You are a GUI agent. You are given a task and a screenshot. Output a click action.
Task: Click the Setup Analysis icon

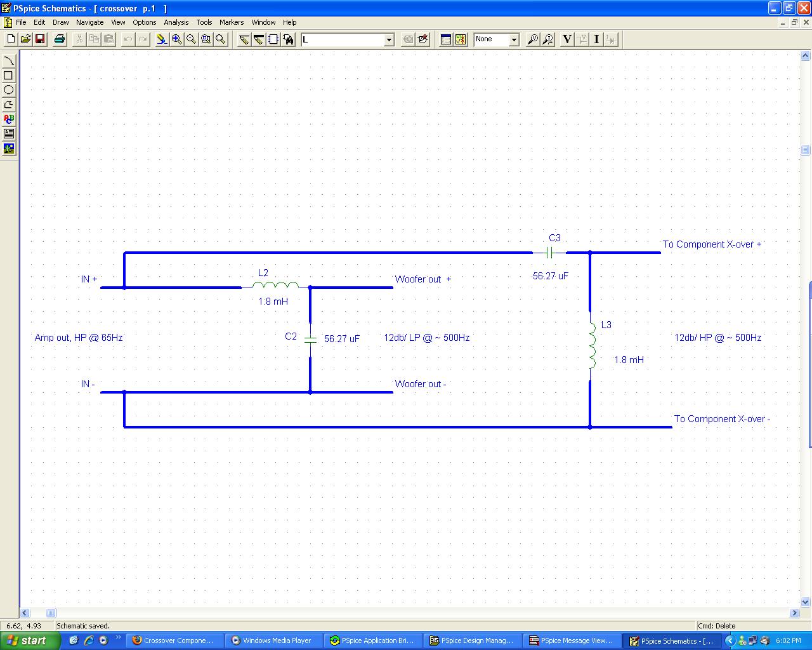pyautogui.click(x=446, y=39)
